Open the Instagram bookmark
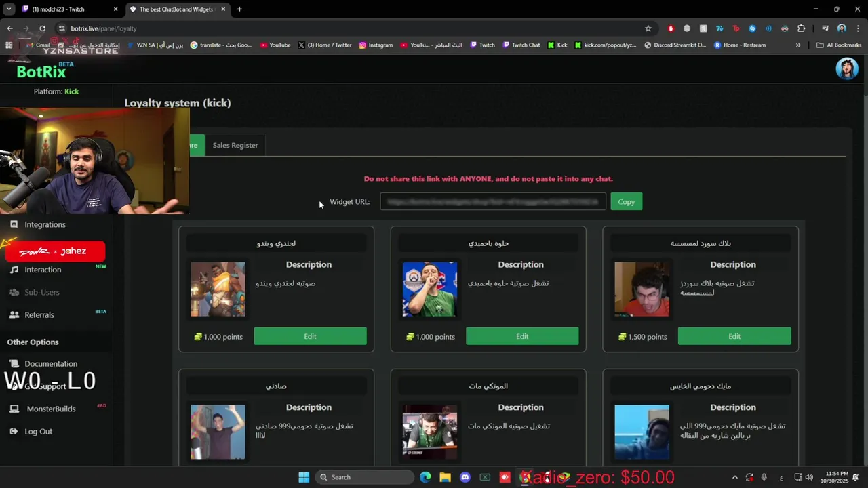Image resolution: width=868 pixels, height=488 pixels. point(376,45)
